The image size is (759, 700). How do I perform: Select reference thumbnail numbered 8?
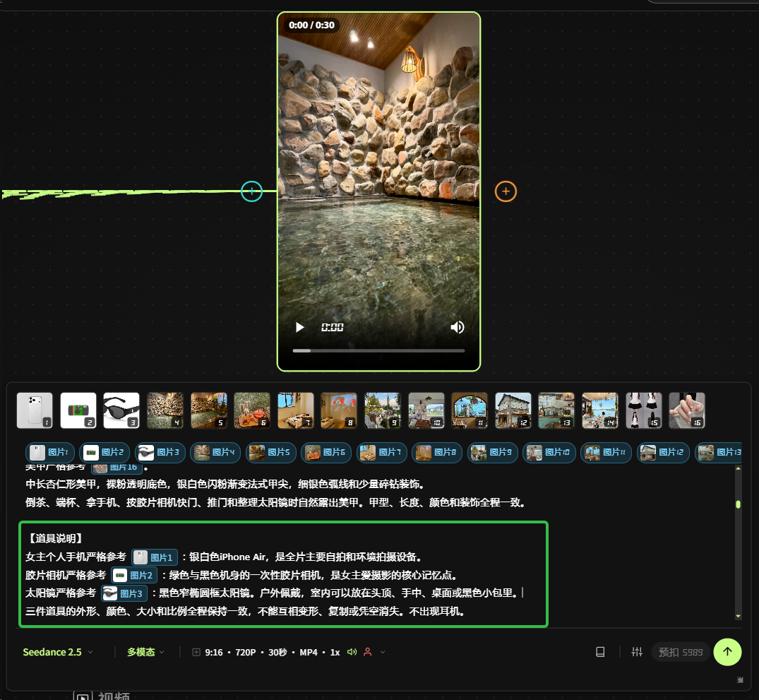(339, 410)
